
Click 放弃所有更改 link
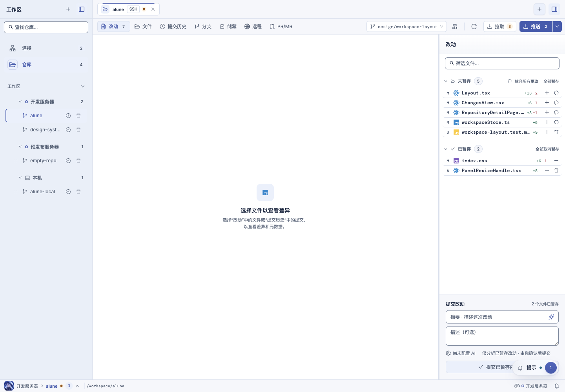[x=523, y=81]
